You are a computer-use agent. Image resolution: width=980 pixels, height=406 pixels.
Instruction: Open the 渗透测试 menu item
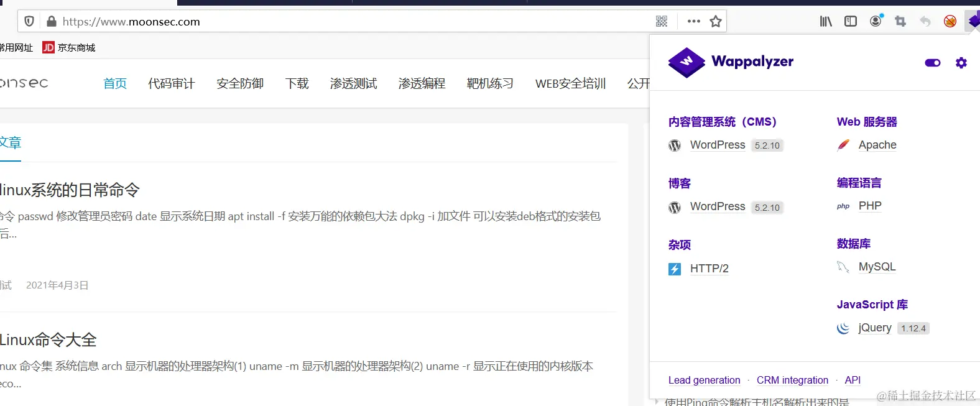coord(354,83)
